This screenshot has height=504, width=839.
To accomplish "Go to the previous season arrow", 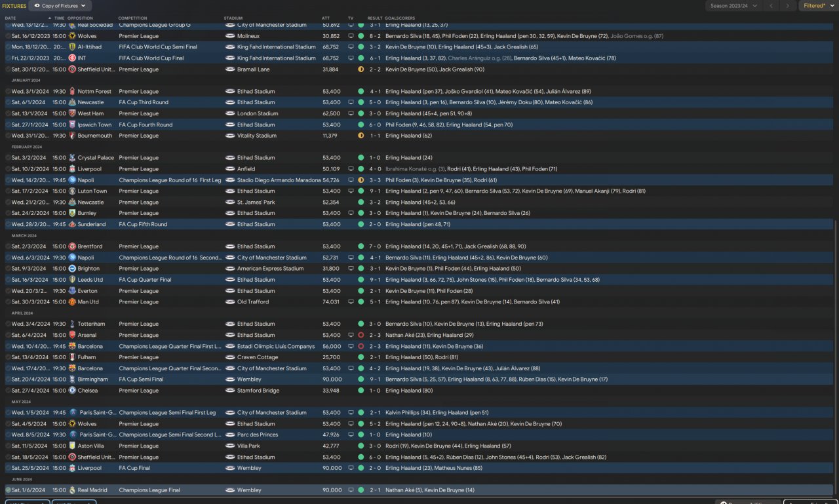I will tap(771, 6).
